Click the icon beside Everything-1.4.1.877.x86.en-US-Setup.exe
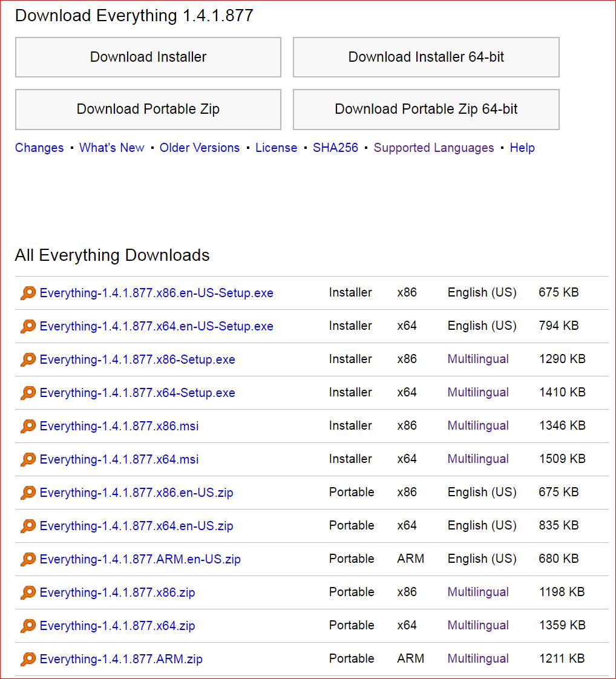The image size is (616, 679). pos(28,293)
